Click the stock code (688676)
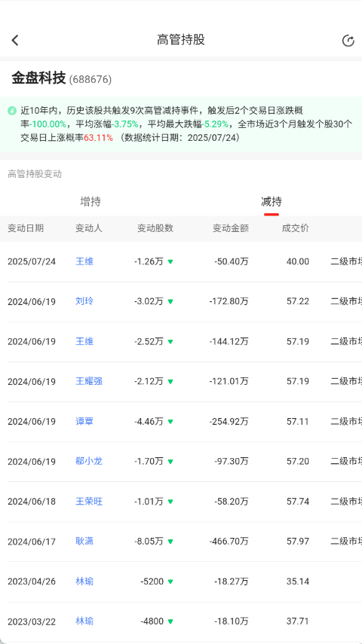 tap(90, 79)
